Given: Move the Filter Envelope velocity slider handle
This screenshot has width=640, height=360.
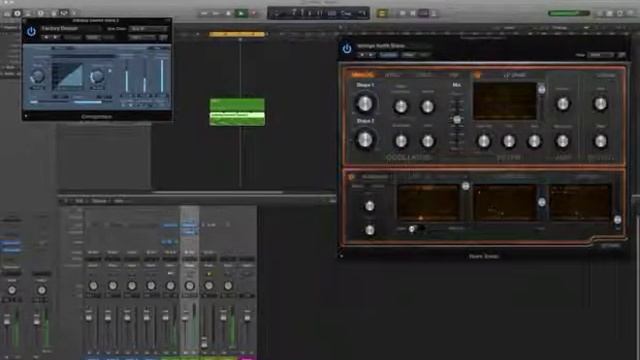Looking at the screenshot, I should tap(542, 202).
